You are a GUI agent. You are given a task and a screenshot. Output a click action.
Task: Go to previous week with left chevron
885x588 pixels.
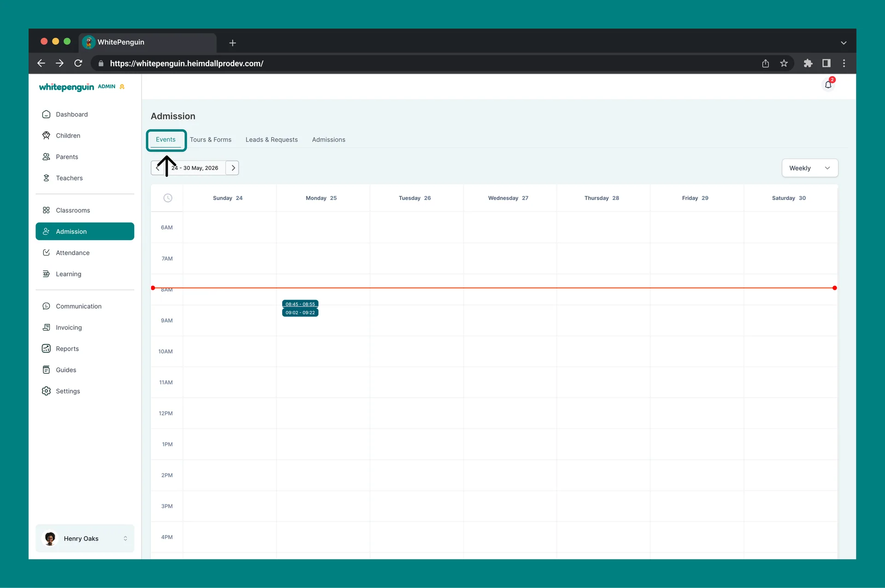pyautogui.click(x=157, y=168)
